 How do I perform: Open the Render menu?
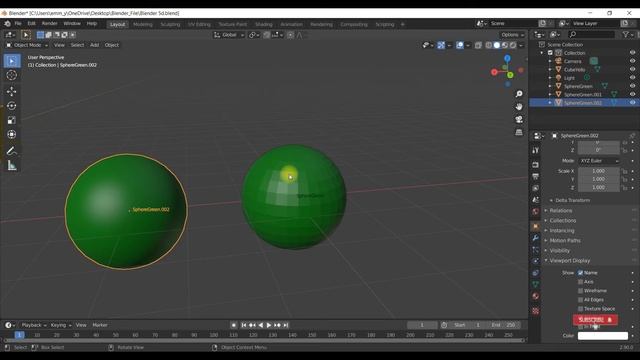click(49, 24)
